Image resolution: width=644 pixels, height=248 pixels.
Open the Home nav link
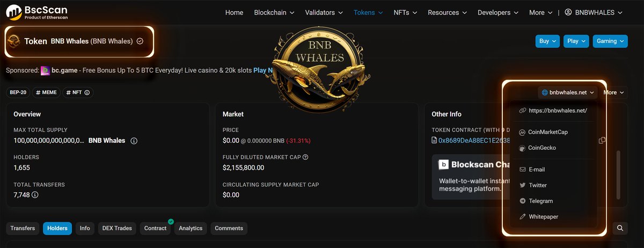234,12
